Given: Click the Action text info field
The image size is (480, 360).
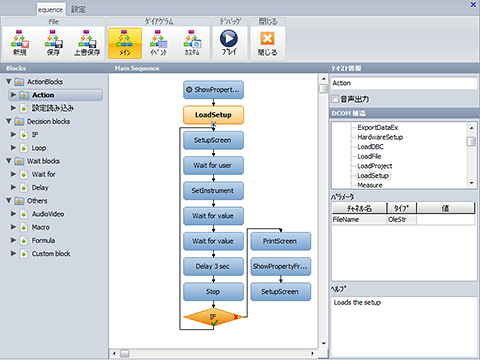Looking at the screenshot, I should pos(404,83).
